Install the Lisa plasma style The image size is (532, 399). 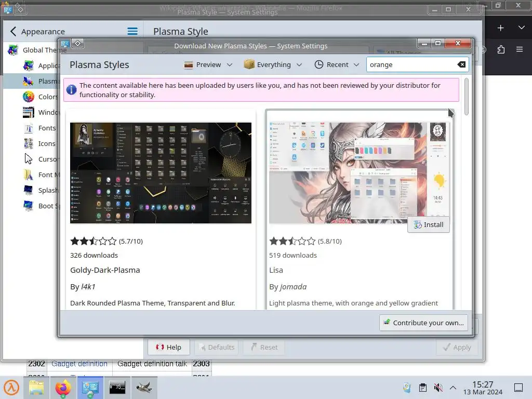coord(429,224)
